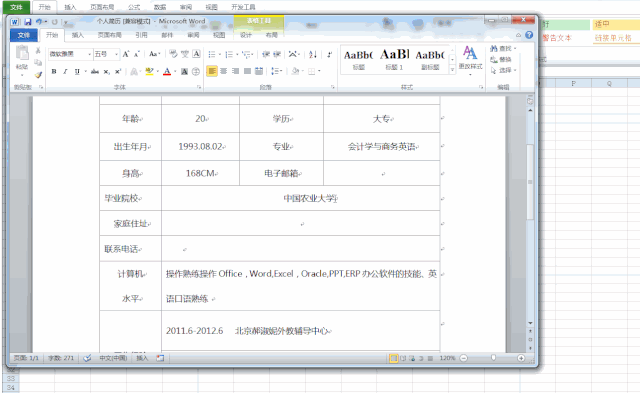640x393 pixels.
Task: Open the Word 文件 File tab
Action: click(23, 35)
